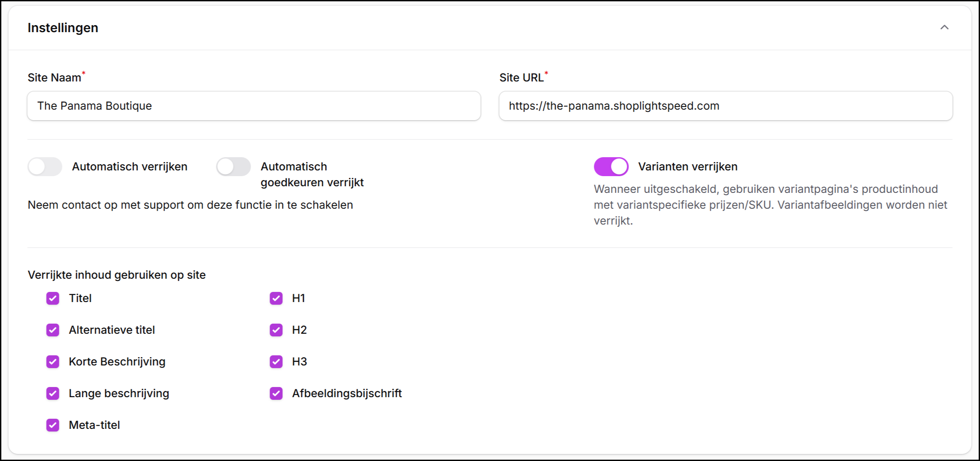Collapse the Instellingen section chevron
This screenshot has height=461, width=980.
[x=944, y=27]
